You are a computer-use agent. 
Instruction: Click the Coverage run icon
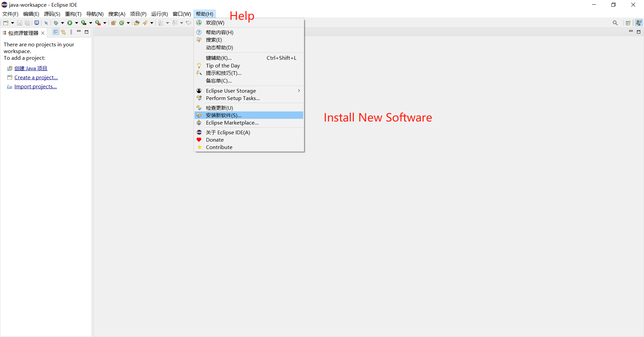point(84,23)
